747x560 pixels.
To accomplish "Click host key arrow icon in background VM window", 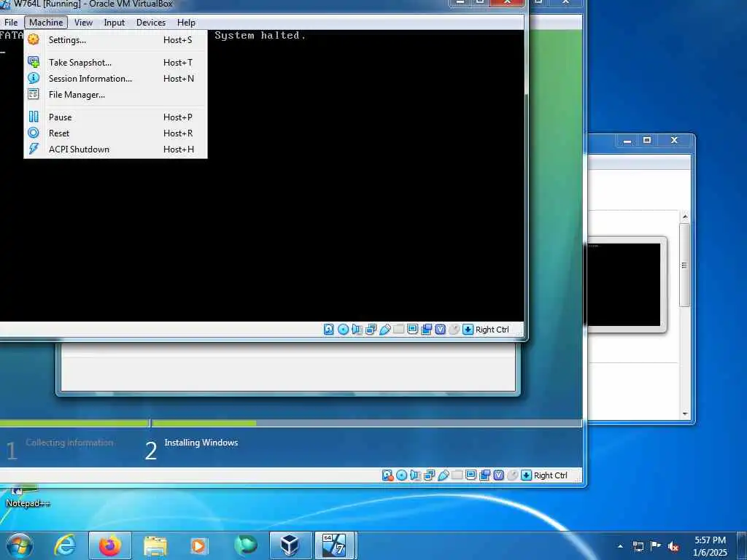I will click(527, 475).
